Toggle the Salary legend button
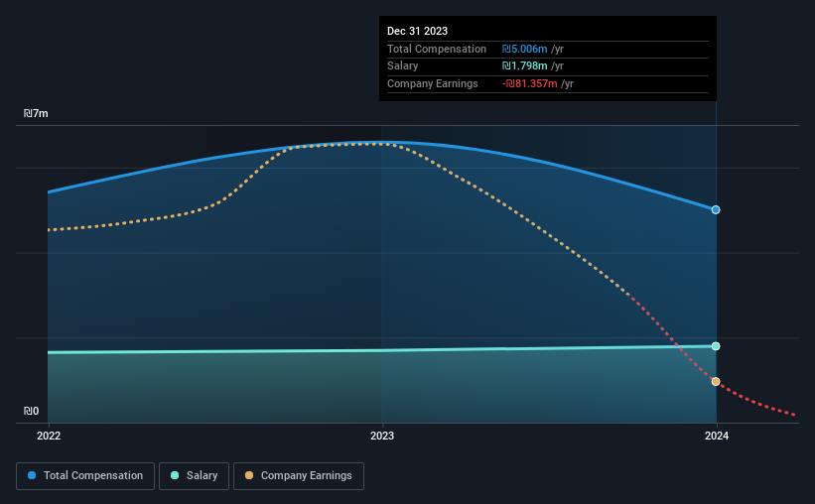 point(194,476)
